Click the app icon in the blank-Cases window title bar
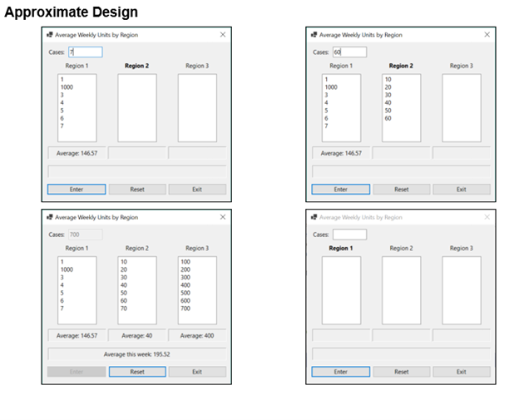 [x=314, y=217]
